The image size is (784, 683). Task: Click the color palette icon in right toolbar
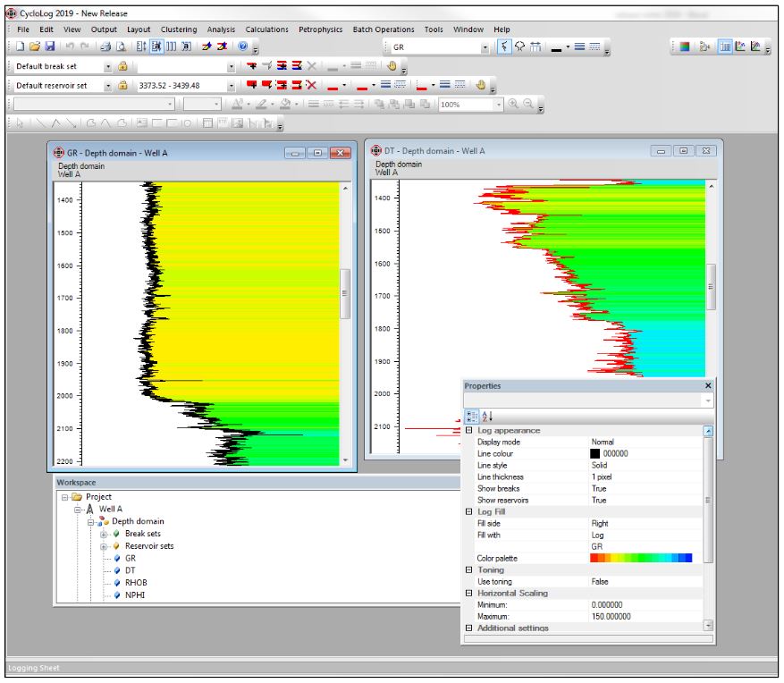pyautogui.click(x=685, y=46)
